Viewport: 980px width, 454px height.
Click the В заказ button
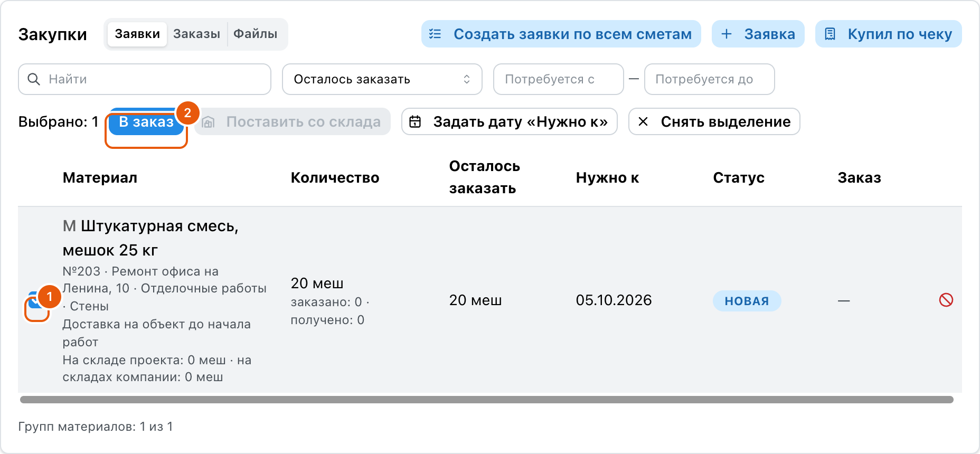pos(146,122)
